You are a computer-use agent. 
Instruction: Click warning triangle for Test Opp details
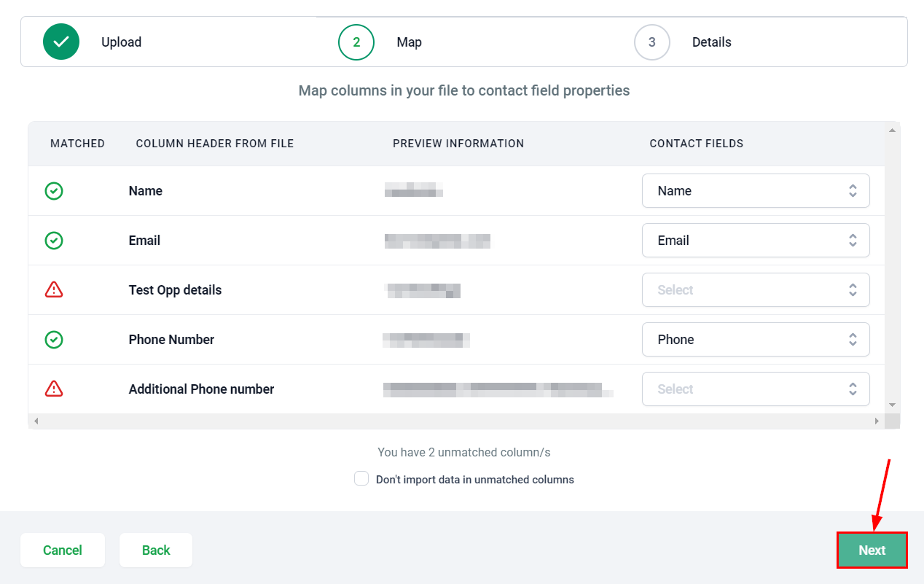54,290
